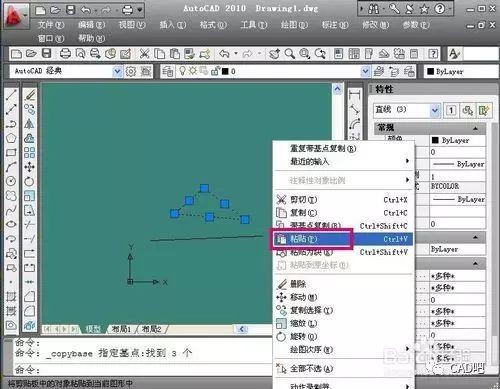Click scissors Cut icon in Standard toolbar
Image resolution: width=500 pixels, height=389 pixels.
pyautogui.click(x=144, y=54)
